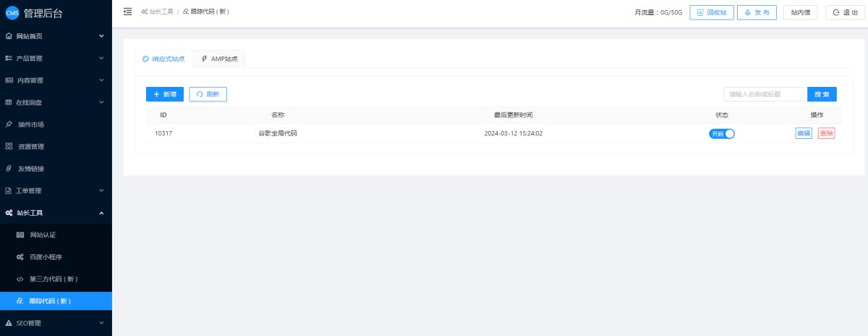Screen dimensions: 868x336
Task: Click 删除 for 谷歌全局代码
Action: [827, 133]
